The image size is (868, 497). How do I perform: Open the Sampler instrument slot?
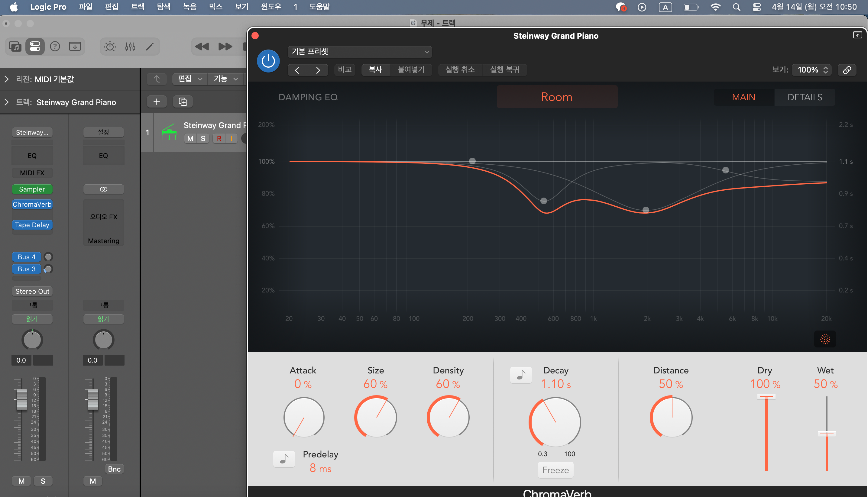pyautogui.click(x=32, y=189)
